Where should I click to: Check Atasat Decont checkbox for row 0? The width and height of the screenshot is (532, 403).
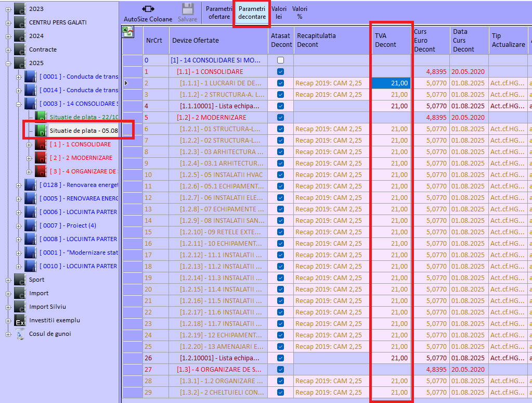click(x=281, y=60)
